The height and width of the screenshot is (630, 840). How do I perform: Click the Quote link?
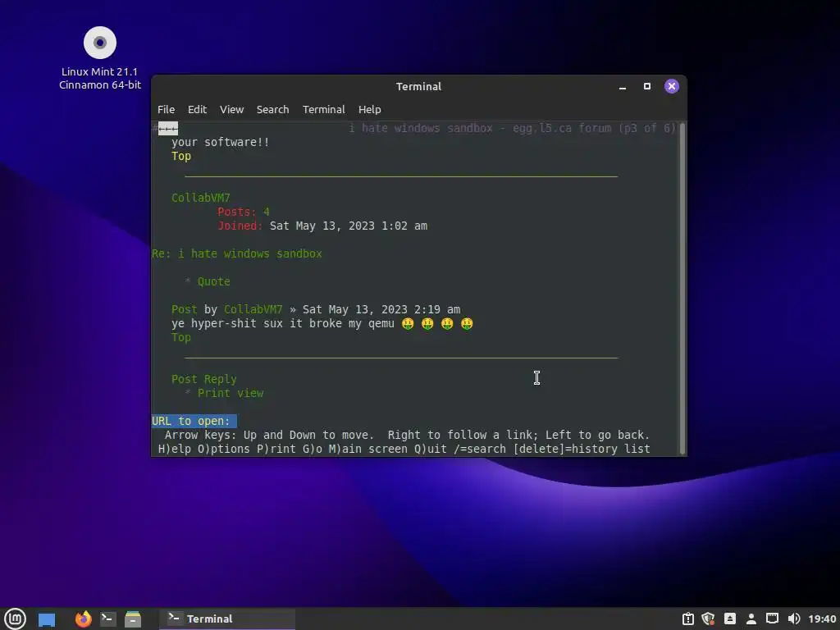214,281
